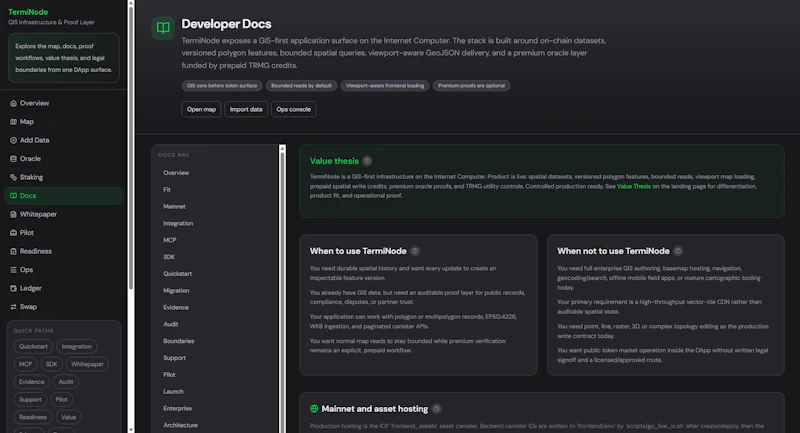Image resolution: width=800 pixels, height=433 pixels.
Task: Open Audit in the Docs Nav list
Action: coord(170,324)
